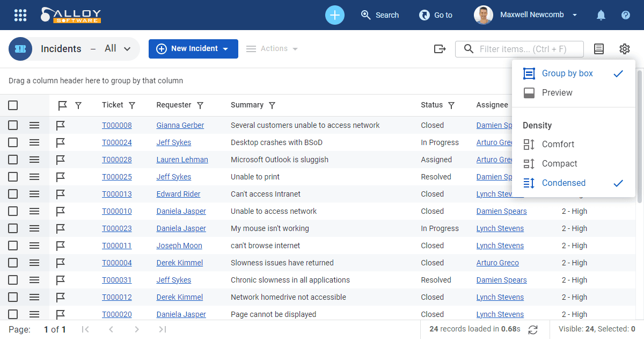The width and height of the screenshot is (644, 339).
Task: Open the Go to navigation
Action: [436, 15]
